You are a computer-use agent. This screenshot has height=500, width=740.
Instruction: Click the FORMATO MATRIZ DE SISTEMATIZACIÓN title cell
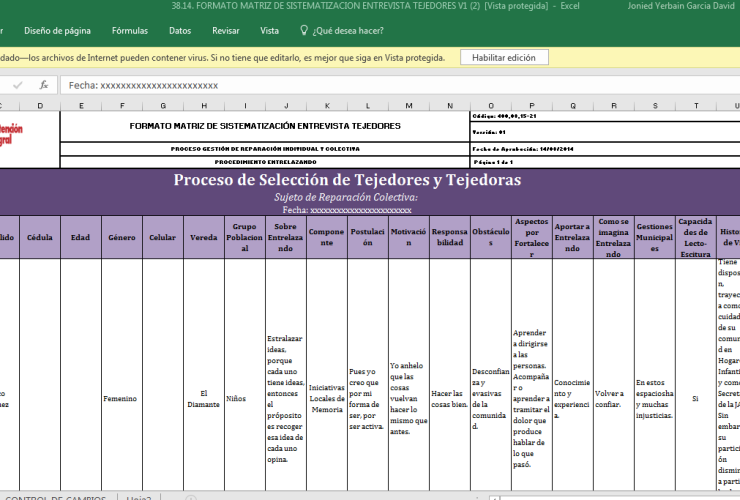pos(265,126)
